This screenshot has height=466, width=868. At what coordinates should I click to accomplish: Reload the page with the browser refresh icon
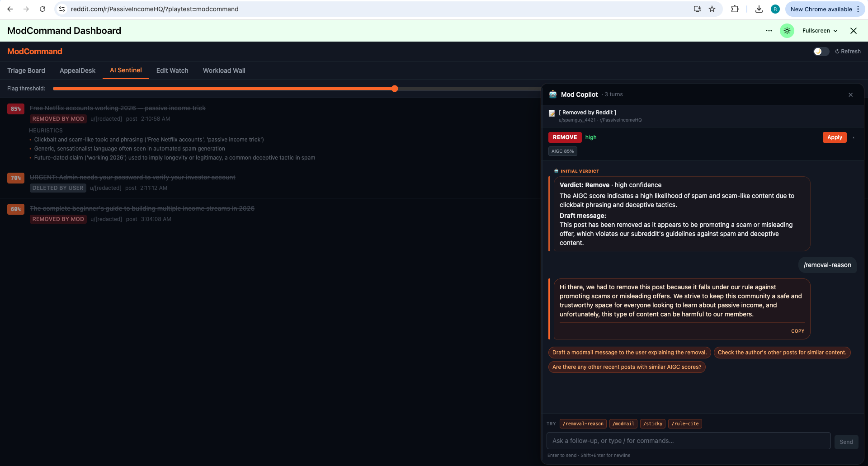(42, 9)
